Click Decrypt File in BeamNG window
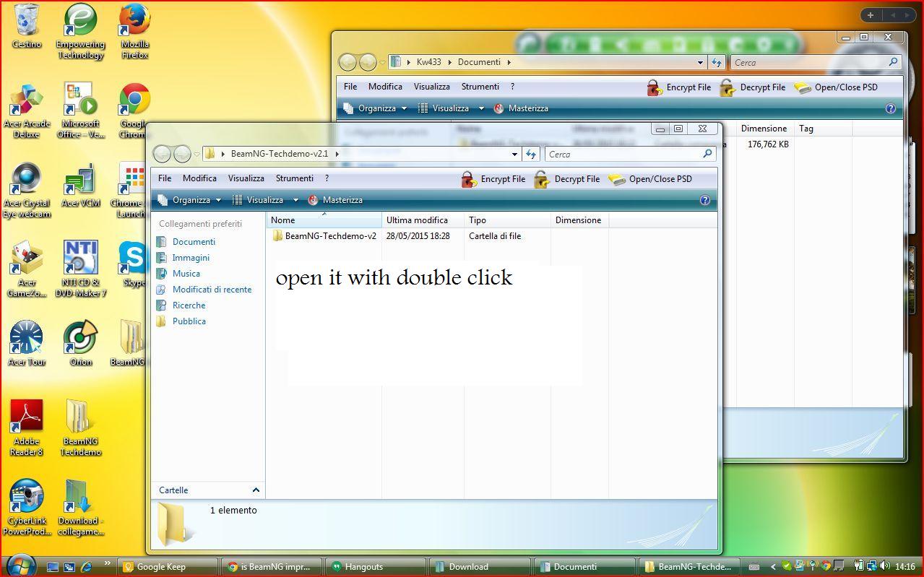This screenshot has height=577, width=924. click(x=567, y=179)
